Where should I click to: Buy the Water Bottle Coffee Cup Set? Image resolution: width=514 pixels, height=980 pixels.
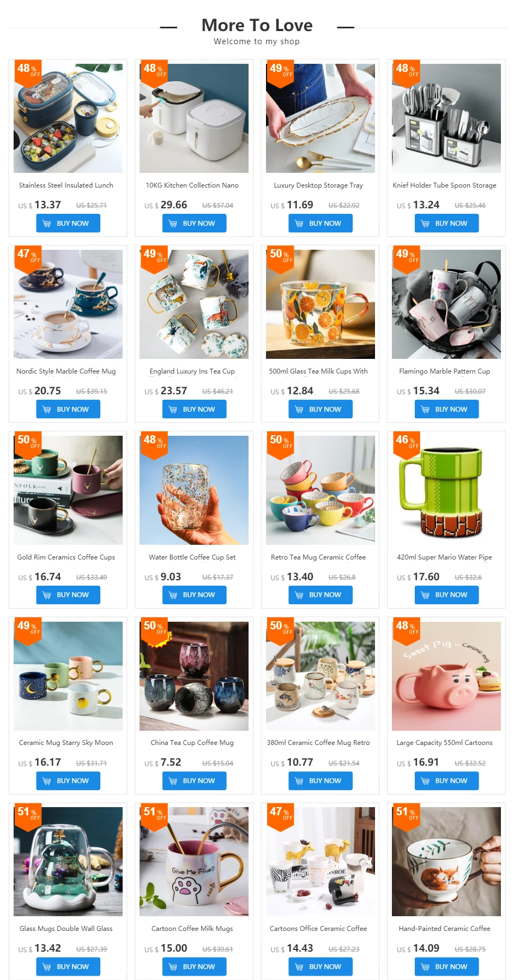pyautogui.click(x=194, y=594)
